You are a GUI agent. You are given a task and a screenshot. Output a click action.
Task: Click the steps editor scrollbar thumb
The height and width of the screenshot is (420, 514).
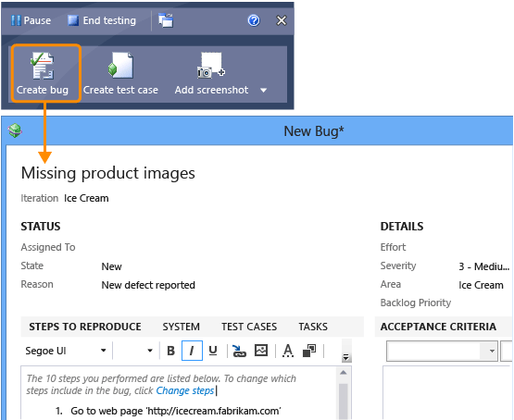pos(344,401)
